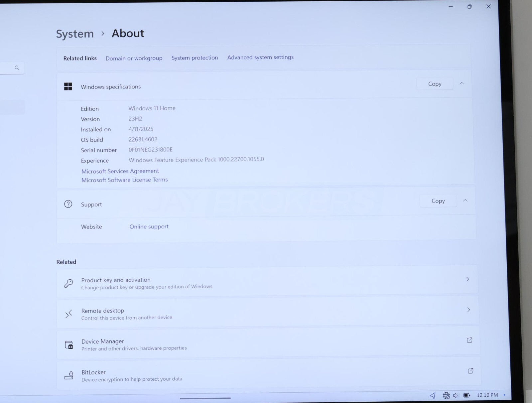The width and height of the screenshot is (532, 403).
Task: Open Advanced system settings link
Action: [260, 57]
